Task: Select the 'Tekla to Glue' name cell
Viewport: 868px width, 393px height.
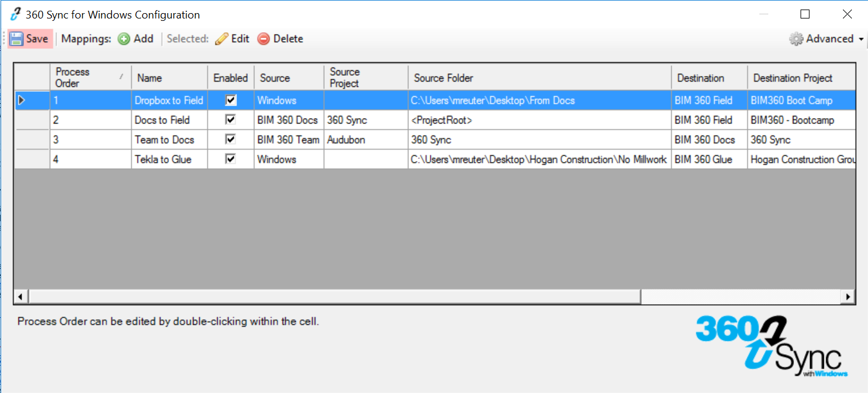Action: [x=170, y=159]
